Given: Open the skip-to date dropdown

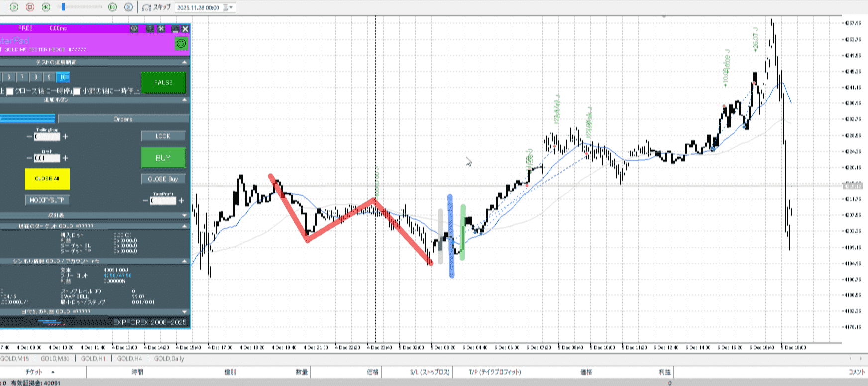Looking at the screenshot, I should tap(231, 7).
